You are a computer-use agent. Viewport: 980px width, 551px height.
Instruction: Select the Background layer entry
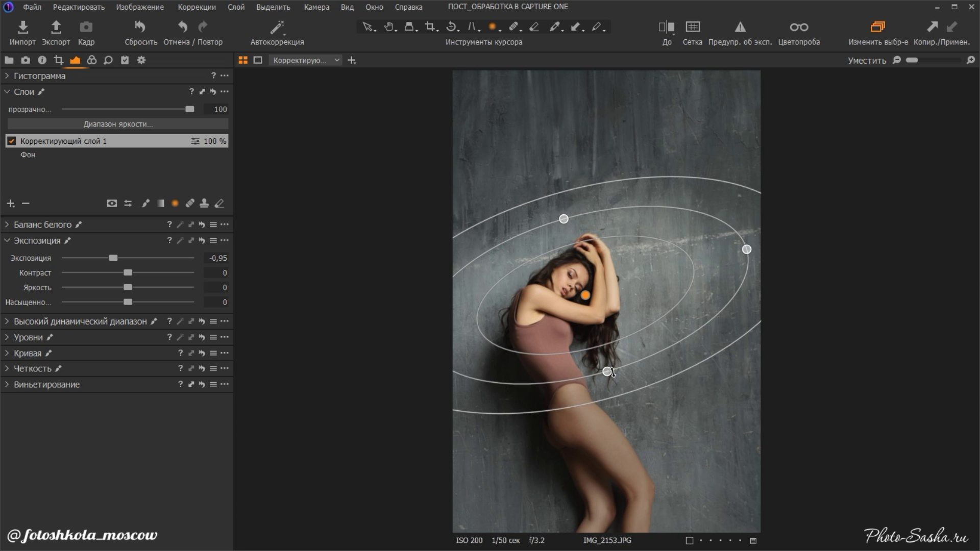click(x=28, y=155)
